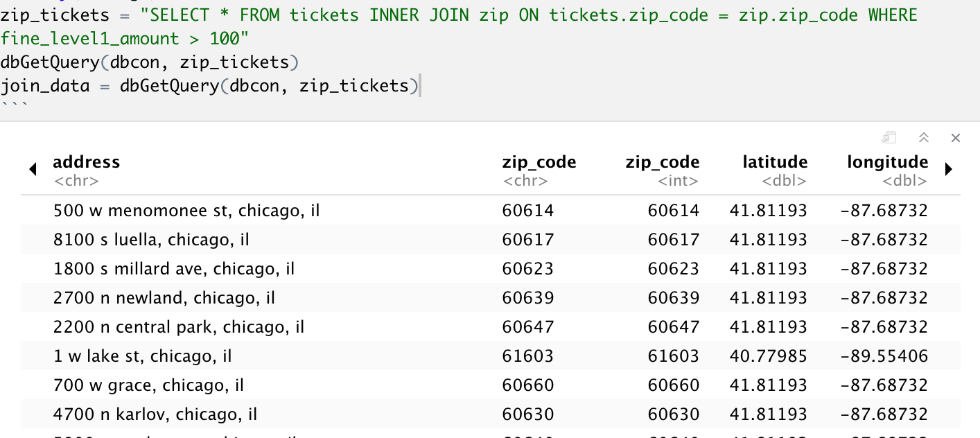Click latitude value 40.77985

coord(769,356)
